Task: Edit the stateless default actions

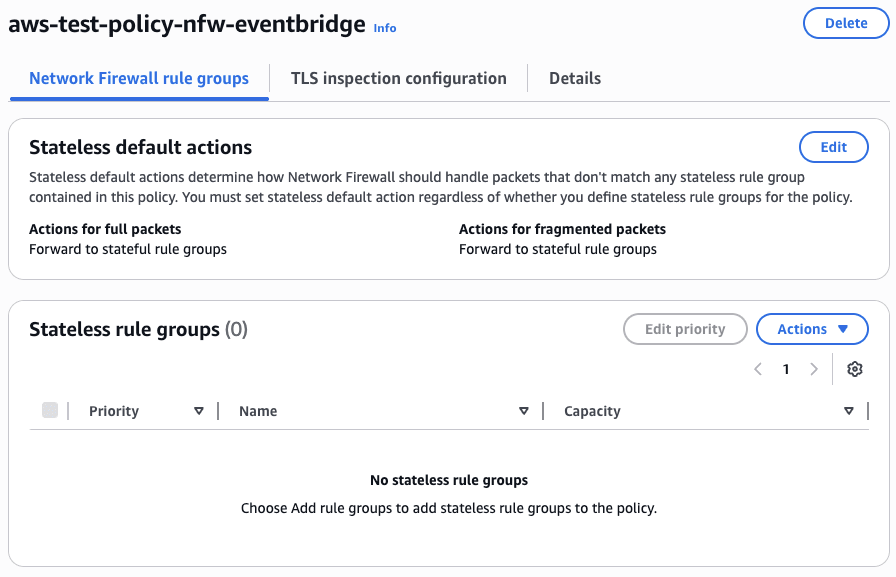Action: tap(833, 147)
